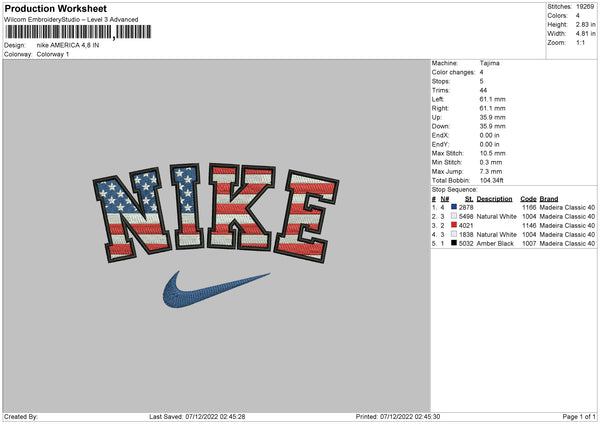Click the 'Code' column header
The image size is (600, 424).
528,199
